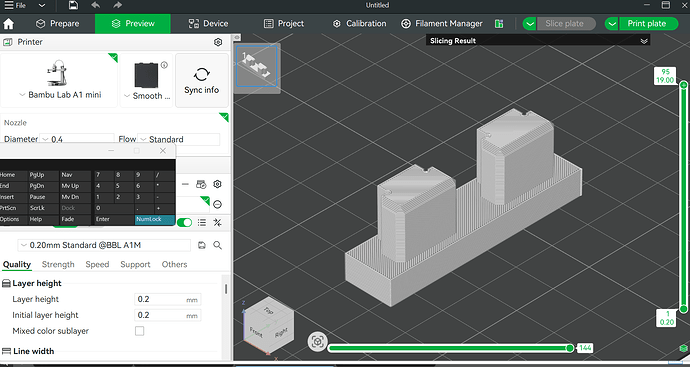Image resolution: width=690 pixels, height=367 pixels.
Task: Toggle ScrLk on the on-screen keyboard
Action: pyautogui.click(x=43, y=208)
